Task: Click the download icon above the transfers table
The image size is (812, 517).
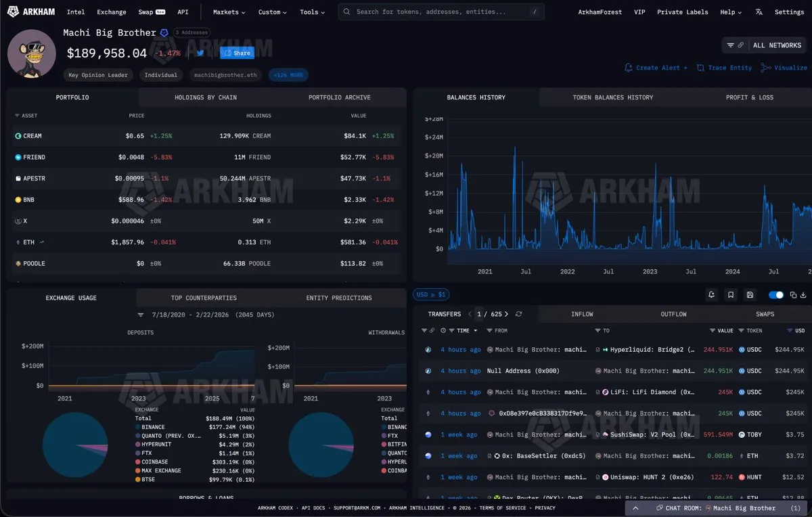Action: click(x=803, y=295)
